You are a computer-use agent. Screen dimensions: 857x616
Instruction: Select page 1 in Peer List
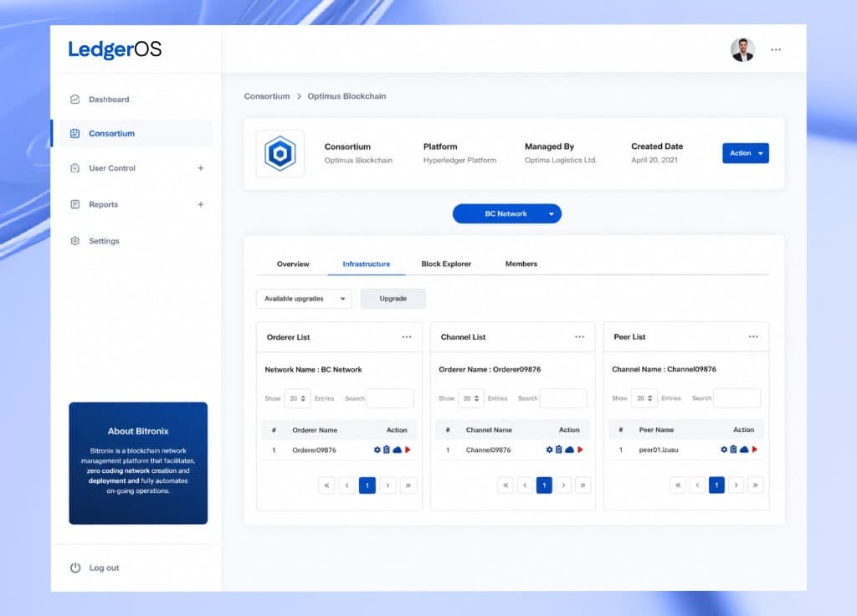tap(716, 485)
